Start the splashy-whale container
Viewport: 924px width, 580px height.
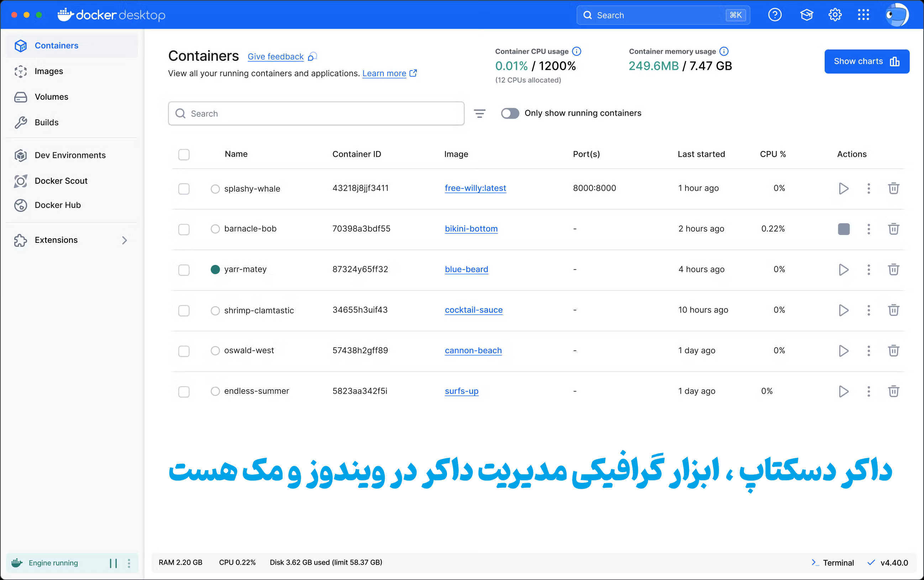pyautogui.click(x=843, y=188)
